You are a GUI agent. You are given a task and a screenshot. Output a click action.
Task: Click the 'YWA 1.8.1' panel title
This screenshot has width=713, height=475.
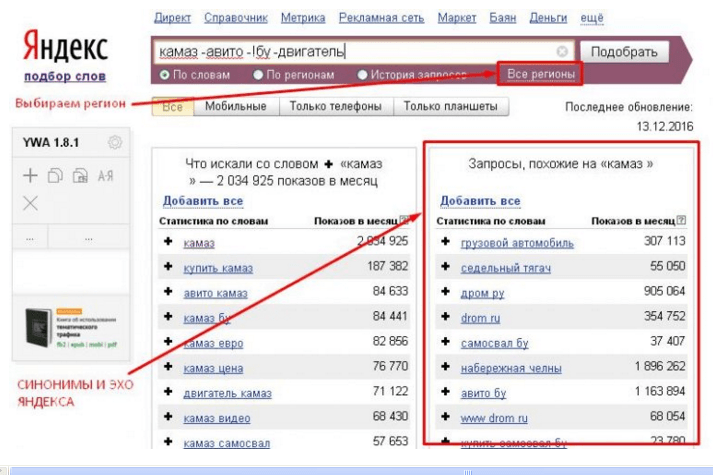(51, 143)
